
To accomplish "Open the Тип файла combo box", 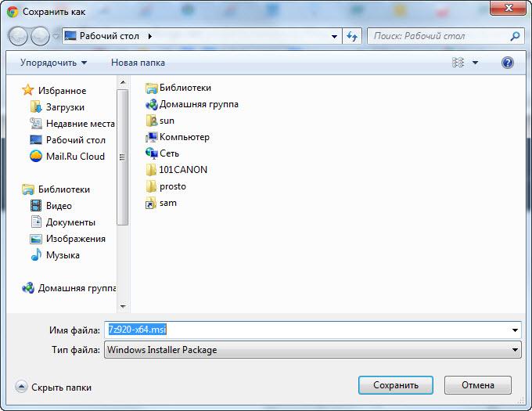I will click(312, 350).
